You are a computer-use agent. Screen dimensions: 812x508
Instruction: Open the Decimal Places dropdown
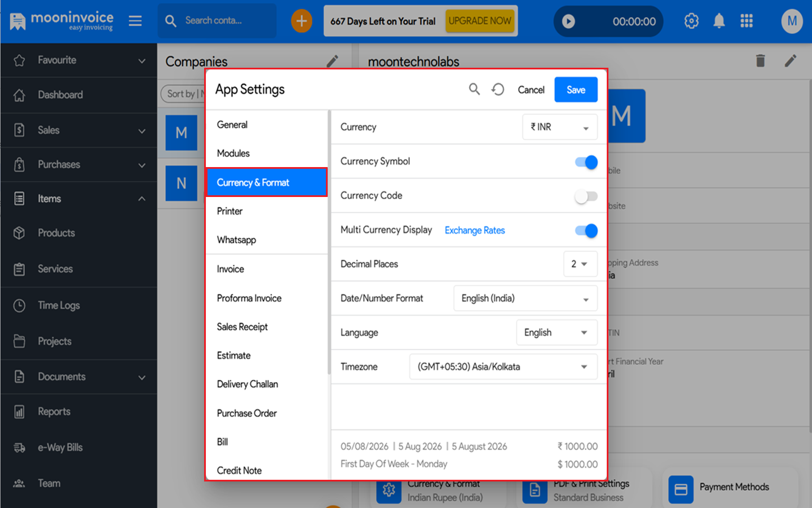[580, 264]
